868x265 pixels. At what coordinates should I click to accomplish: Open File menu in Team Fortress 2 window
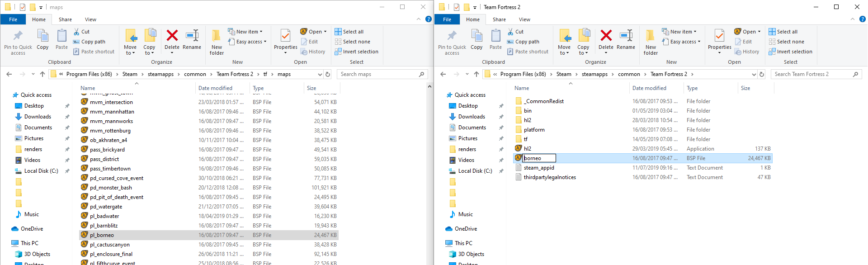coord(447,19)
